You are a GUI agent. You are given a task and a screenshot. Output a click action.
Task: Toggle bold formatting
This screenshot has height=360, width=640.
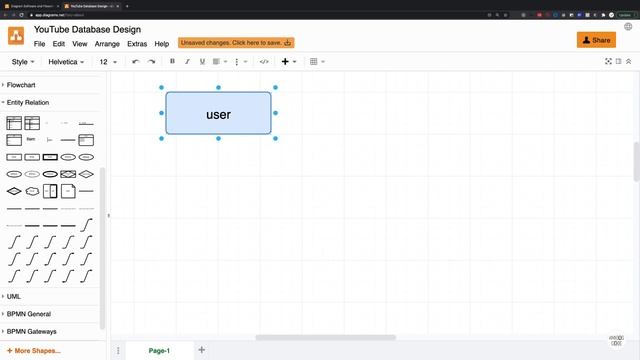pyautogui.click(x=172, y=61)
